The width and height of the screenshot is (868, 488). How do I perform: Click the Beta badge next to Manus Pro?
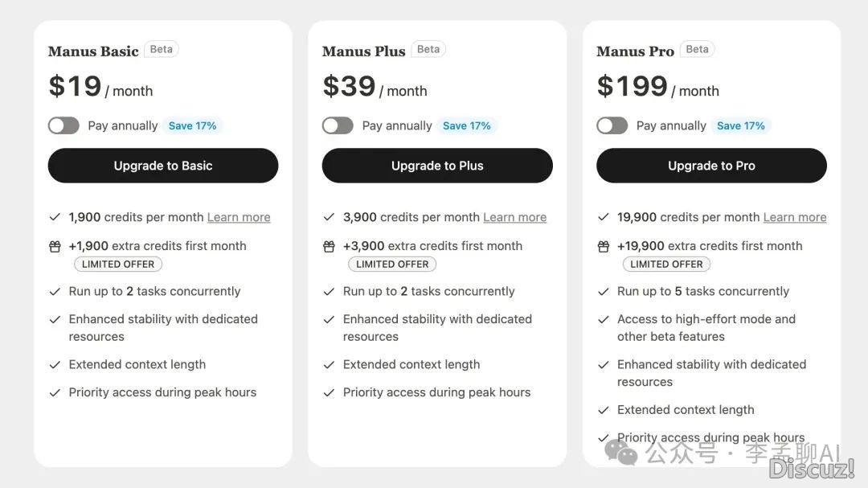pyautogui.click(x=697, y=49)
